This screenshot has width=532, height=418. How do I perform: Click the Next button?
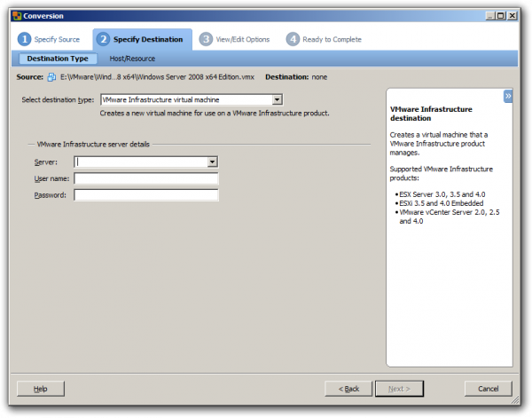click(x=399, y=389)
